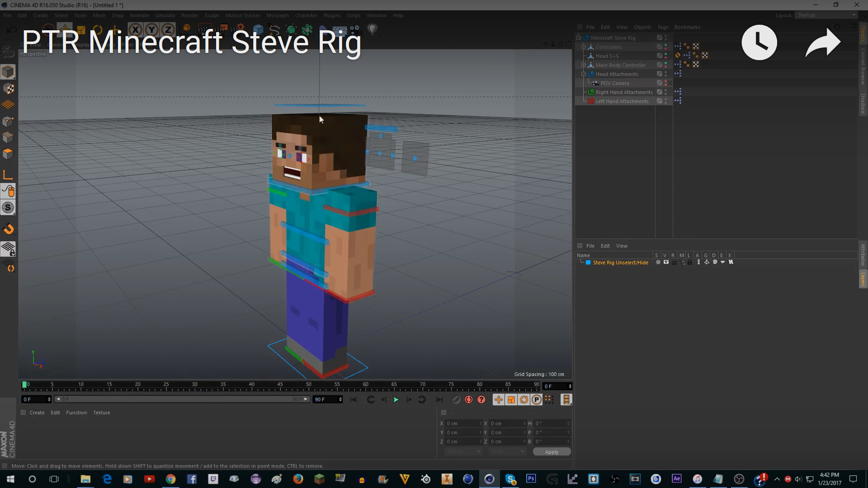Click the Planar Workplane icon
This screenshot has width=868, height=488.
(x=8, y=266)
